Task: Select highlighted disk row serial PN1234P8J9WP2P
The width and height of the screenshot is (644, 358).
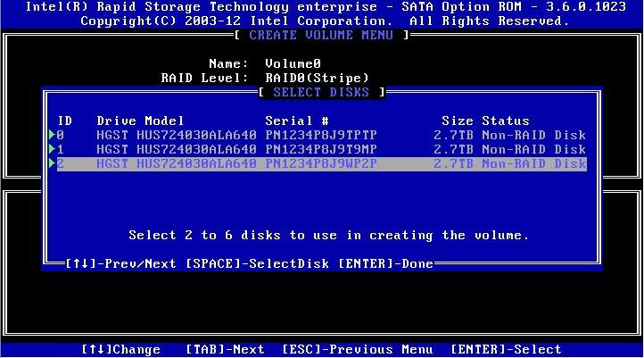Action: [321, 163]
